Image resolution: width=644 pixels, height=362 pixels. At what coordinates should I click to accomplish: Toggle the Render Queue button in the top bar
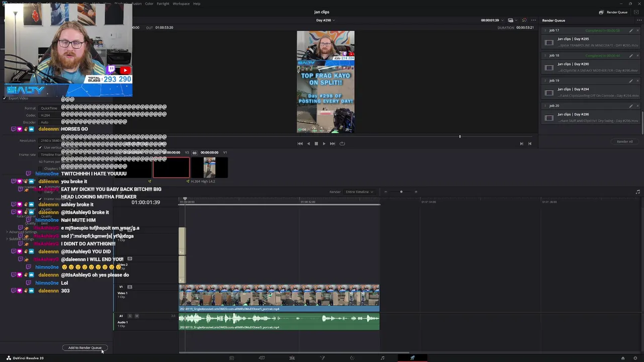point(613,12)
